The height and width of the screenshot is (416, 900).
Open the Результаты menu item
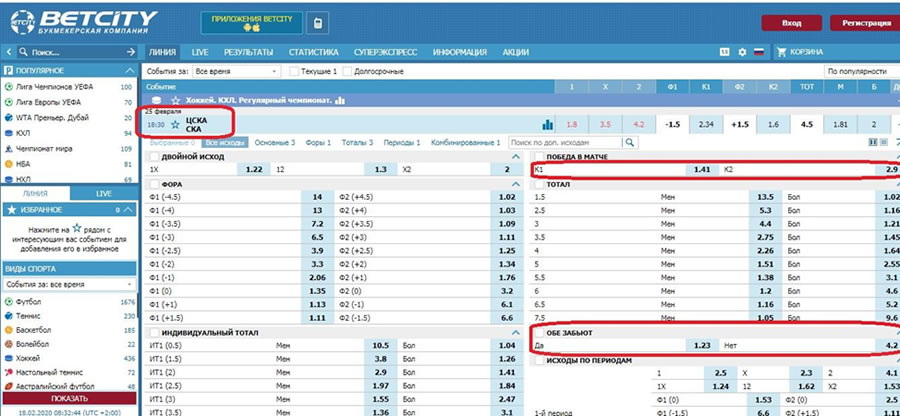tap(249, 52)
